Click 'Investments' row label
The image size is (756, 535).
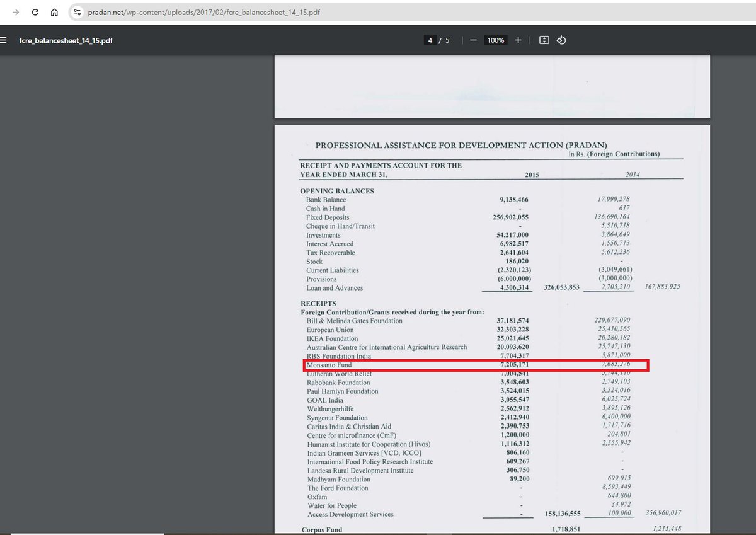click(x=323, y=235)
